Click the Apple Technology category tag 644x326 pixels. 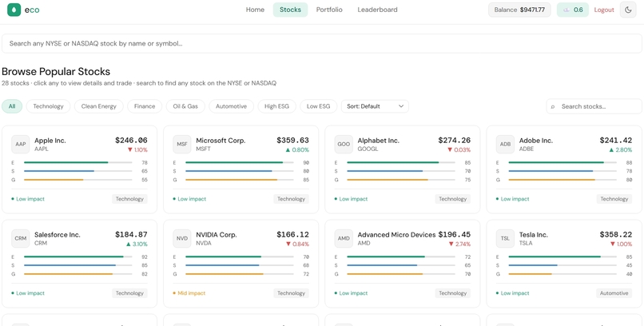coord(129,199)
